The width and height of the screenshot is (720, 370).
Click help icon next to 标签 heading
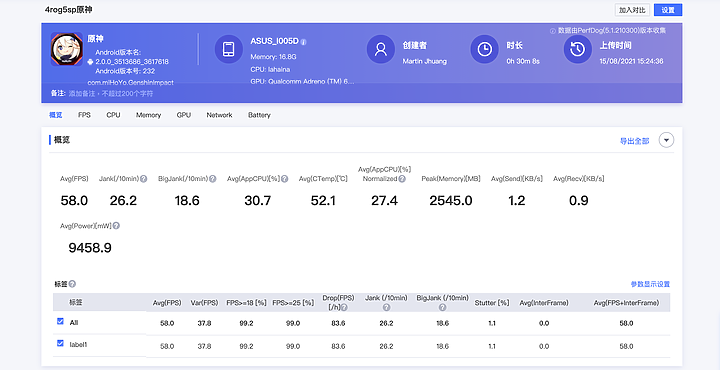(x=72, y=284)
